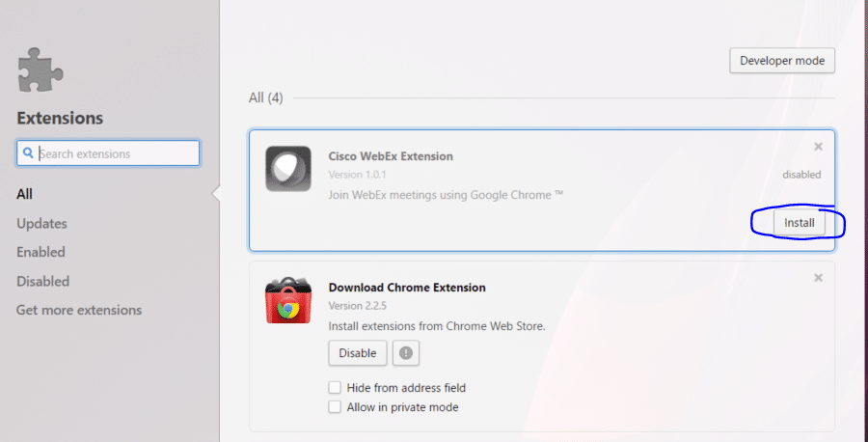This screenshot has width=868, height=442.
Task: Remove Cisco WebEx Extension with X
Action: pos(818,147)
